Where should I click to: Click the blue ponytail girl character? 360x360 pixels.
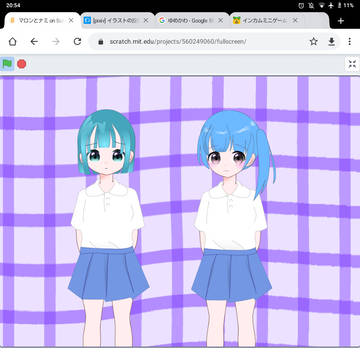(x=233, y=229)
